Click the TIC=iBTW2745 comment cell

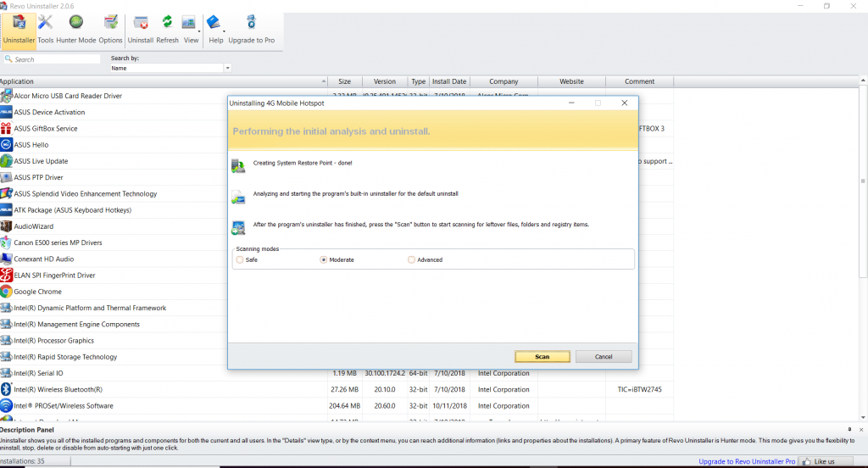tap(639, 389)
